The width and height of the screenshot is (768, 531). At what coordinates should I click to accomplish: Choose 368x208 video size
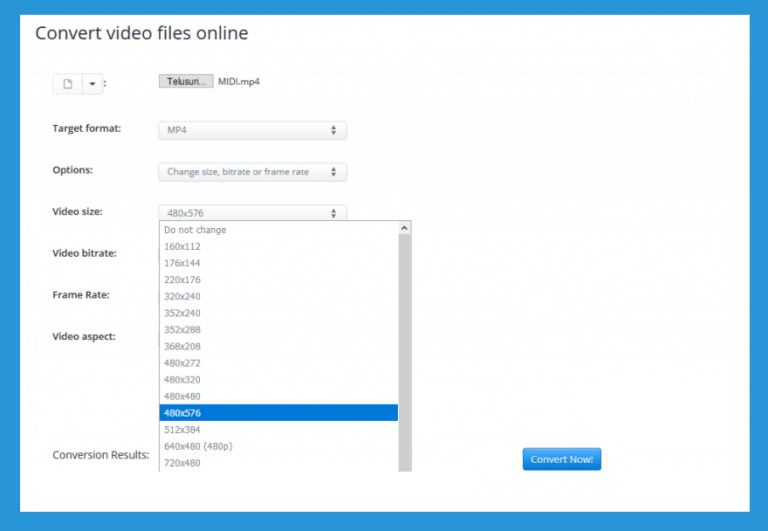click(279, 346)
